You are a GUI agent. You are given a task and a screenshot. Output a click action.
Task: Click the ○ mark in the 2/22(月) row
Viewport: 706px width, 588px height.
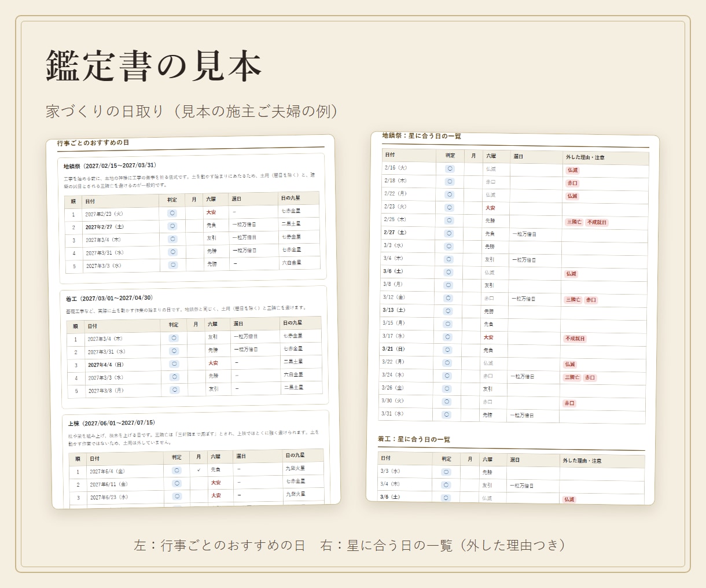tap(450, 194)
